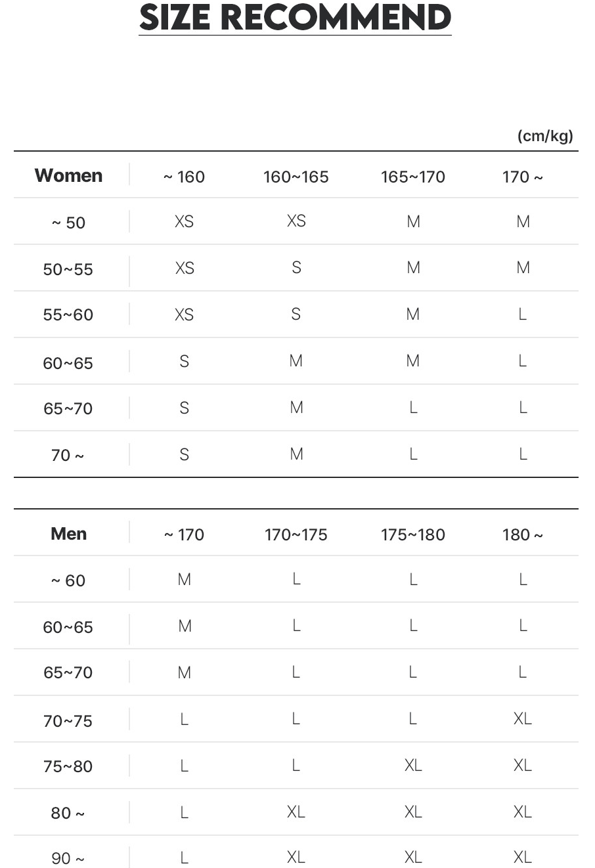The height and width of the screenshot is (868, 595).
Task: Select the "Men" table header
Action: pos(68,534)
